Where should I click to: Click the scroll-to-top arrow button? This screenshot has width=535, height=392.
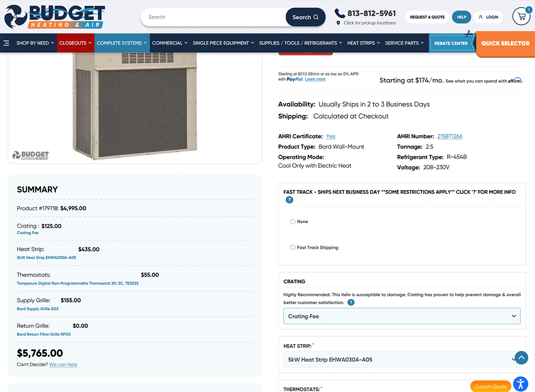[521, 358]
